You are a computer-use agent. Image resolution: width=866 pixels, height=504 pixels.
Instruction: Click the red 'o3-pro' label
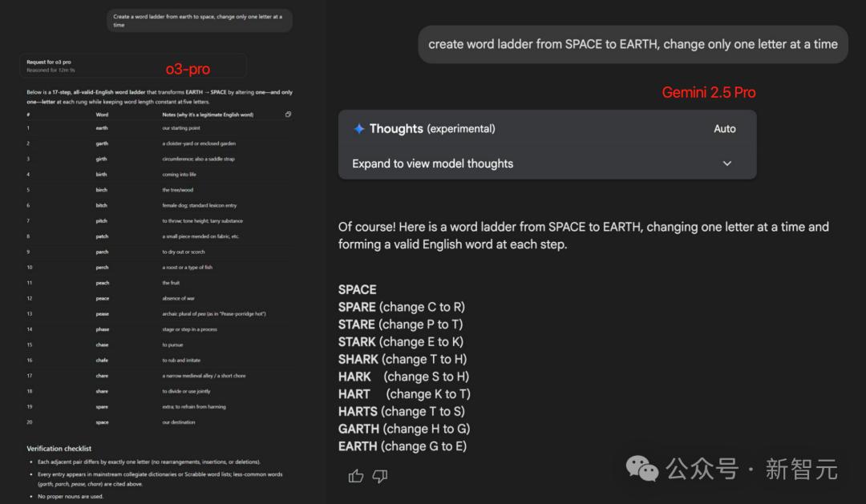tap(188, 69)
